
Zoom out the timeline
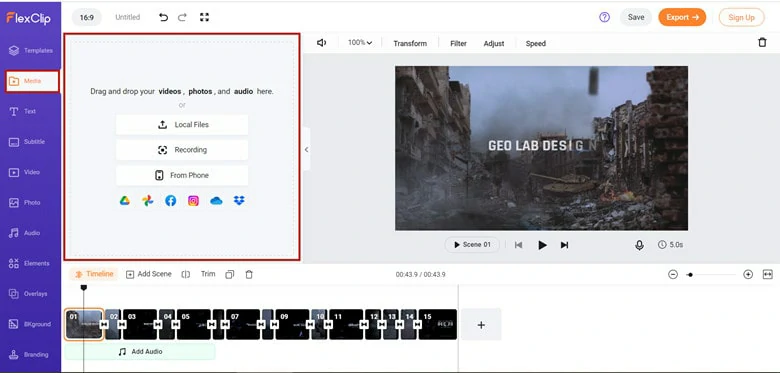673,275
